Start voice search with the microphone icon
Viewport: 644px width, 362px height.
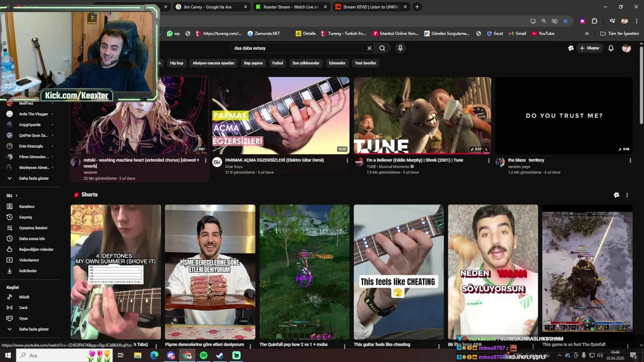[400, 48]
